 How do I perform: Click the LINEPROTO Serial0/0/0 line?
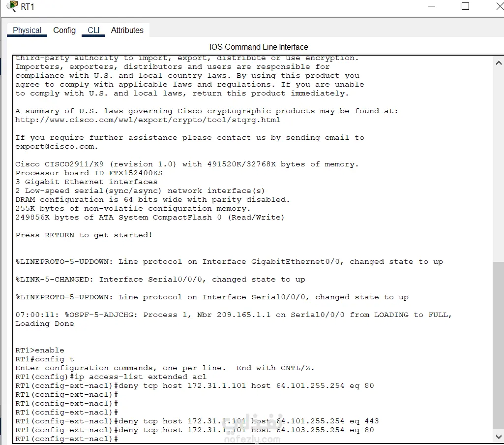212,297
